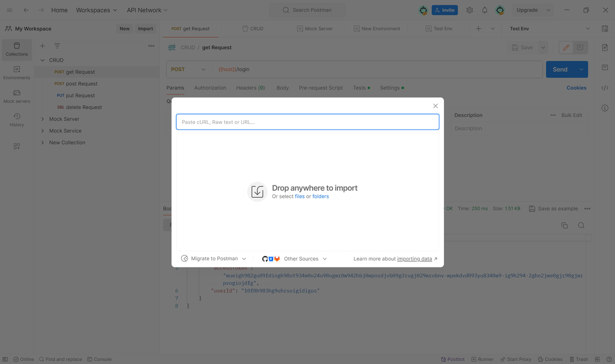The width and height of the screenshot is (615, 364).
Task: Open the request info icon
Action: point(605,108)
